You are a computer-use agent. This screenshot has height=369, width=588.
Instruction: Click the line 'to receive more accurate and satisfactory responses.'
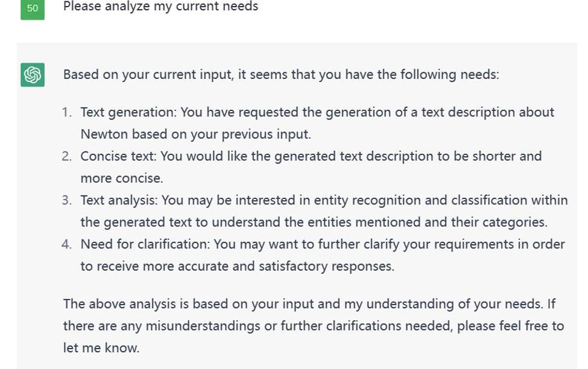click(x=238, y=266)
